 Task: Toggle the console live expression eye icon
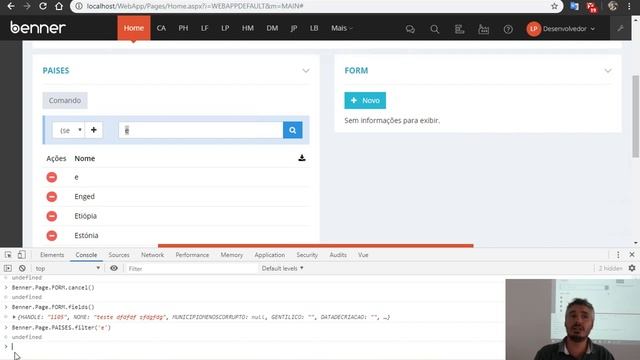click(x=114, y=268)
